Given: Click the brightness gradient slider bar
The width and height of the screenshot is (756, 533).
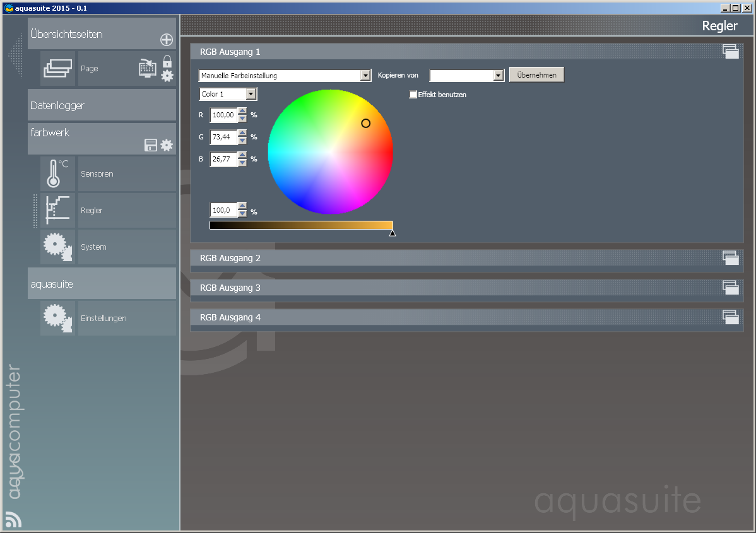Looking at the screenshot, I should tap(302, 225).
